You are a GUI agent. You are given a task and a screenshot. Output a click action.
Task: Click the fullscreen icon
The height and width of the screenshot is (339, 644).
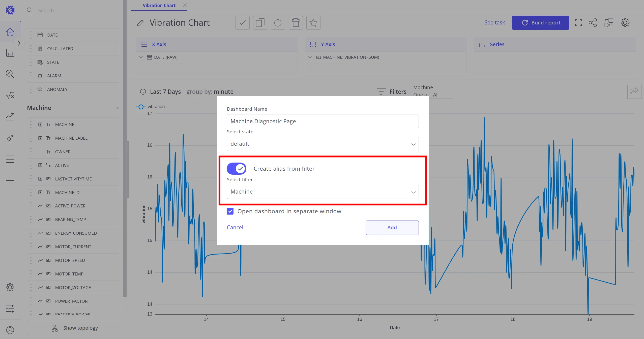(579, 23)
